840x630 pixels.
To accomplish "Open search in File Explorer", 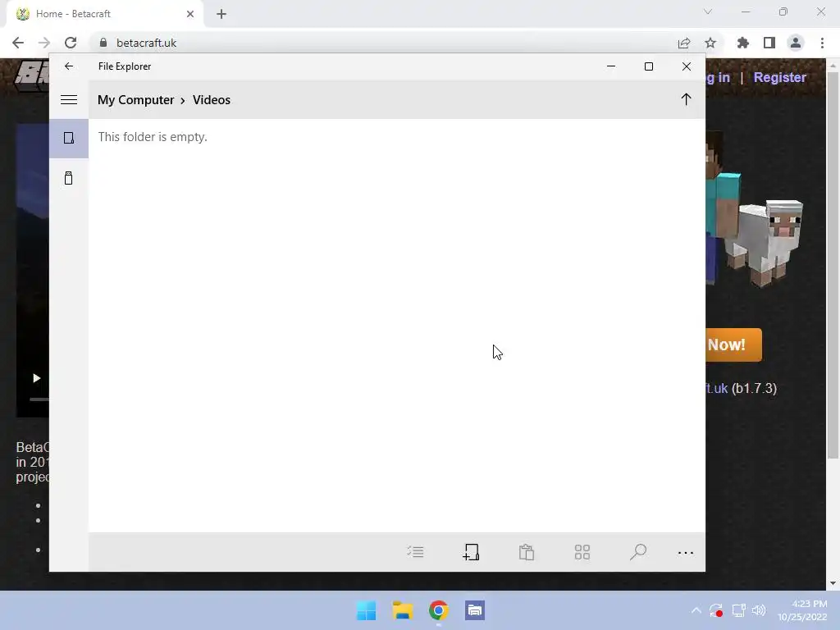I will [x=638, y=552].
